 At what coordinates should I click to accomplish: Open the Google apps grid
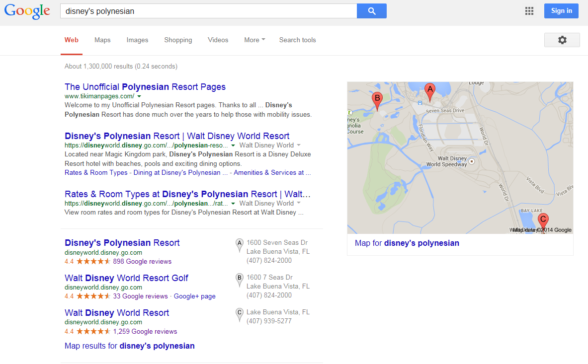(x=529, y=11)
